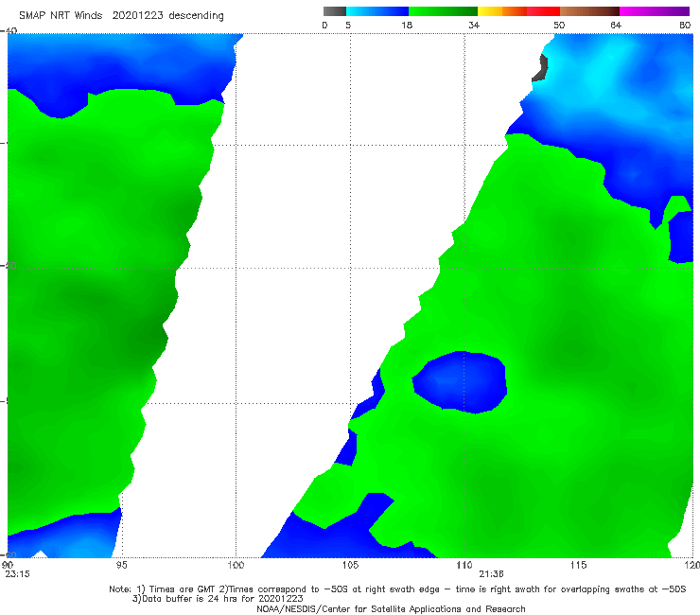The image size is (700, 615).
Task: Click the longitude label '110'
Action: coord(464,565)
